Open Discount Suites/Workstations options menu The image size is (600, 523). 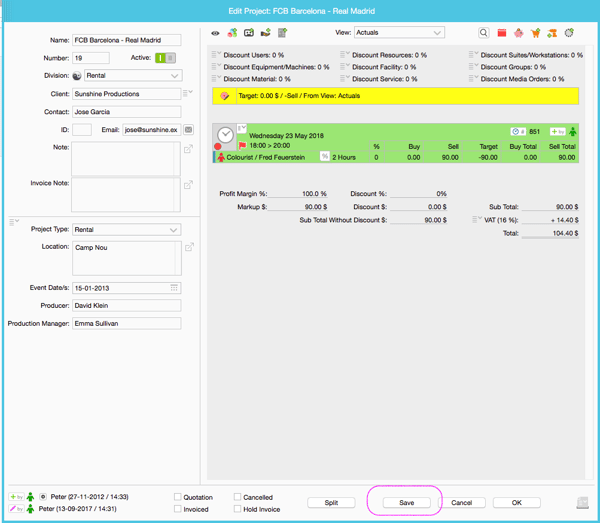473,55
